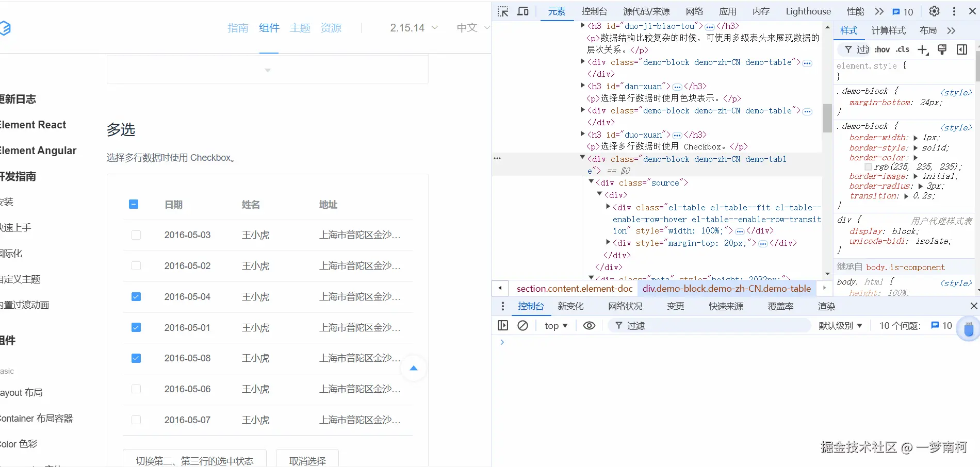Image resolution: width=980 pixels, height=467 pixels.
Task: Toggle :hov element state panel
Action: click(883, 49)
